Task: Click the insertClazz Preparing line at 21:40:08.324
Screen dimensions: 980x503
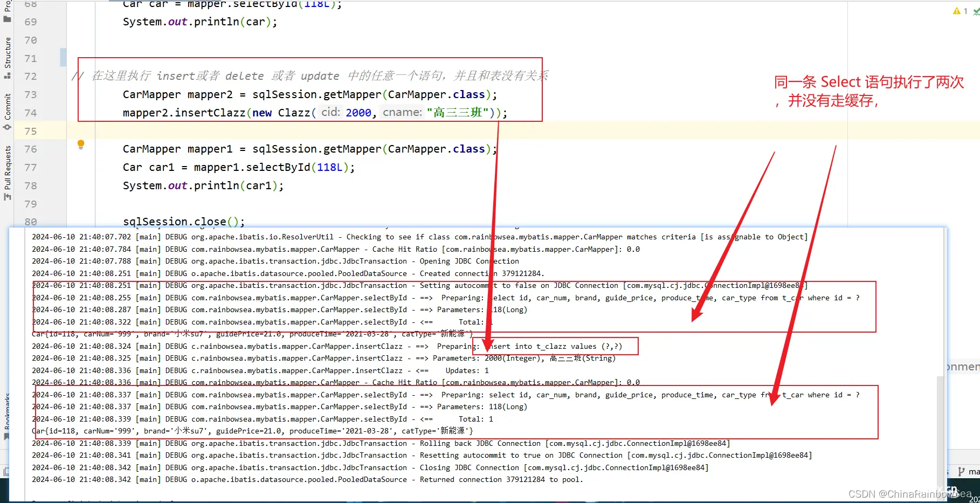Action: pos(327,347)
